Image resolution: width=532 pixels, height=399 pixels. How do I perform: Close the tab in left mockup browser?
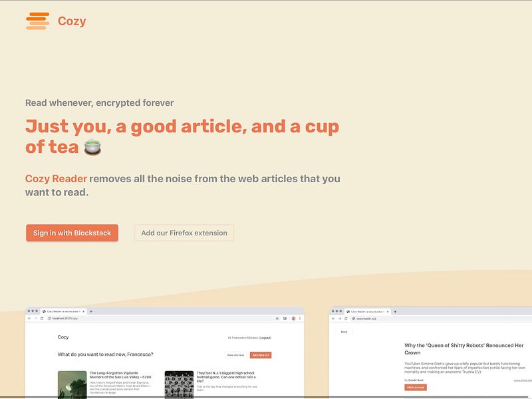[84, 311]
